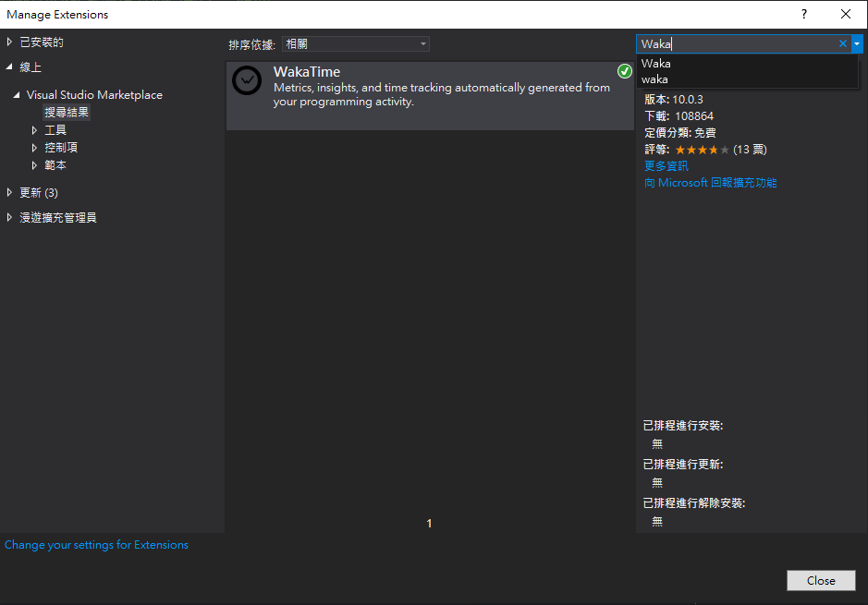Click the (13 票) vote count
The width and height of the screenshot is (868, 605).
[x=750, y=150]
